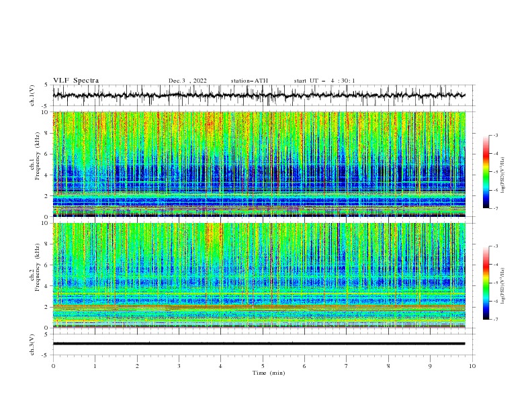Click the "-3" tick on upper color bar
The image size is (532, 411).
click(495, 135)
